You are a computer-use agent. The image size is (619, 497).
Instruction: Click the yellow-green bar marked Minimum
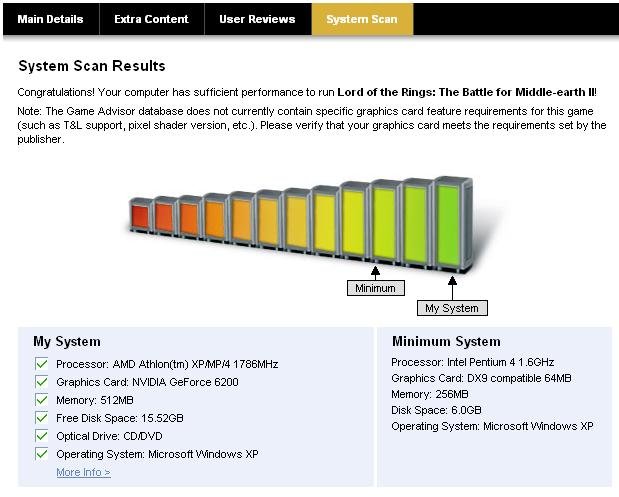(385, 223)
